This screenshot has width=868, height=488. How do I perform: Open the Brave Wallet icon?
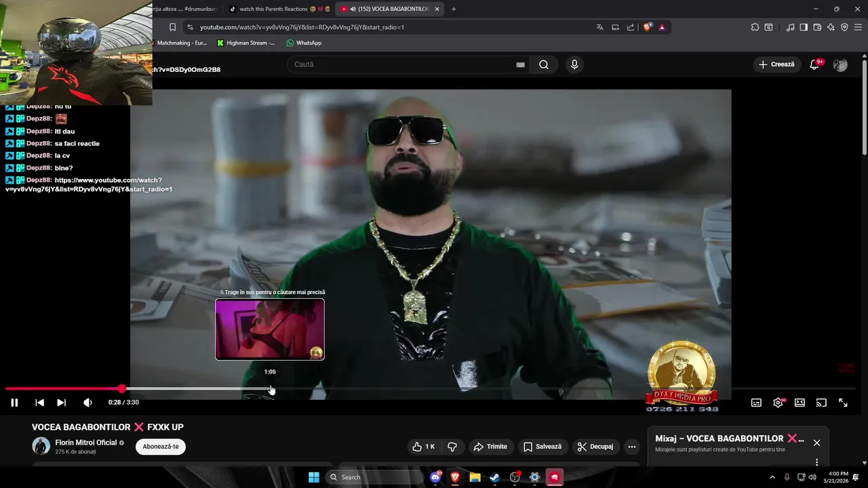point(817,27)
